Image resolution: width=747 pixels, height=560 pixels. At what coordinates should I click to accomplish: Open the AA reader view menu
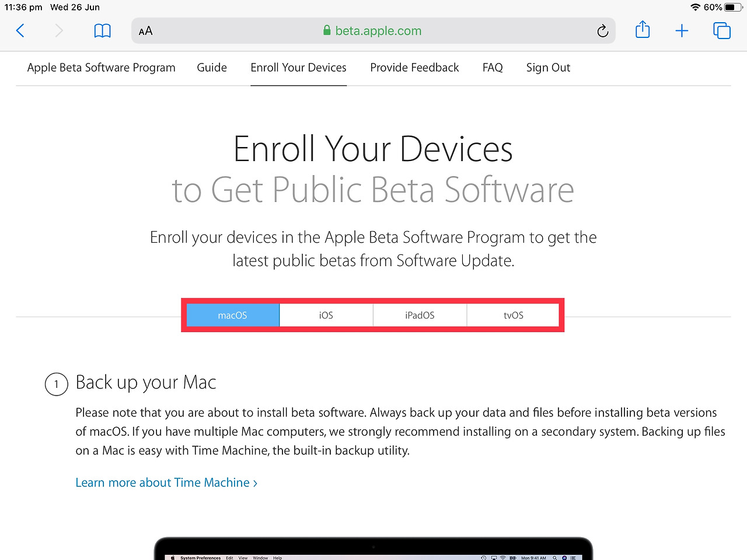coord(146,31)
